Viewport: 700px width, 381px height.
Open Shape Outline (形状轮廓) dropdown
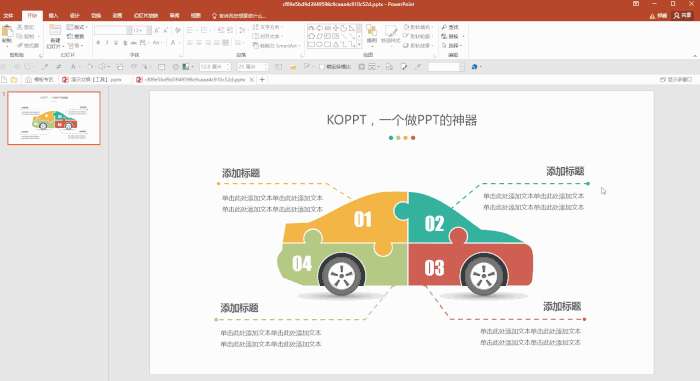pos(418,36)
